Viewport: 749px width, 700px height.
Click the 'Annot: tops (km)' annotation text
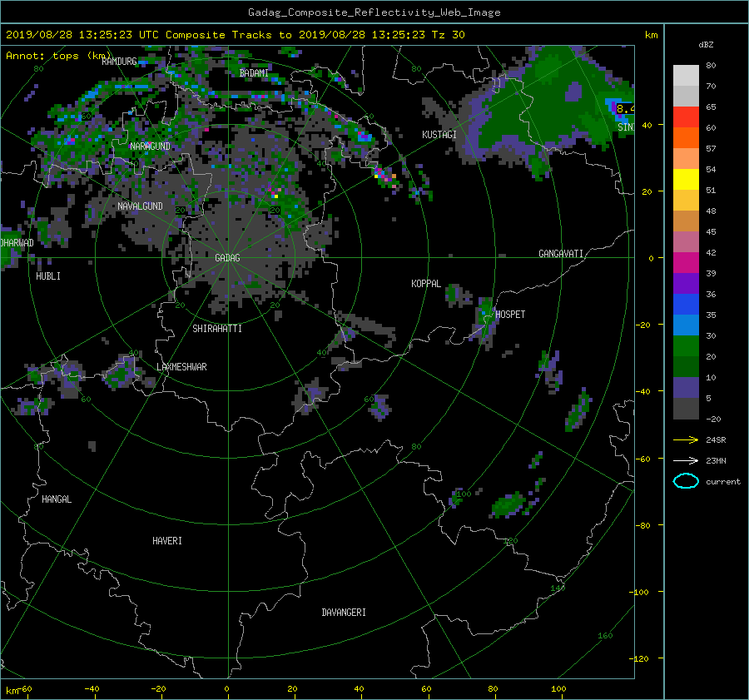[58, 56]
